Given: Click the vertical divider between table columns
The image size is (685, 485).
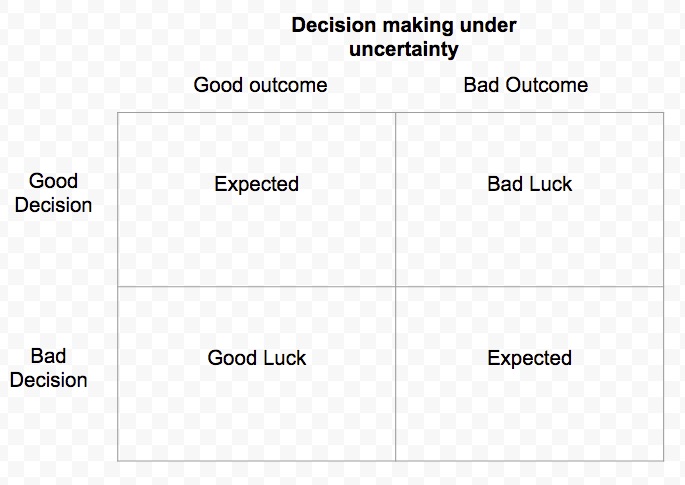Looking at the screenshot, I should tap(396, 200).
